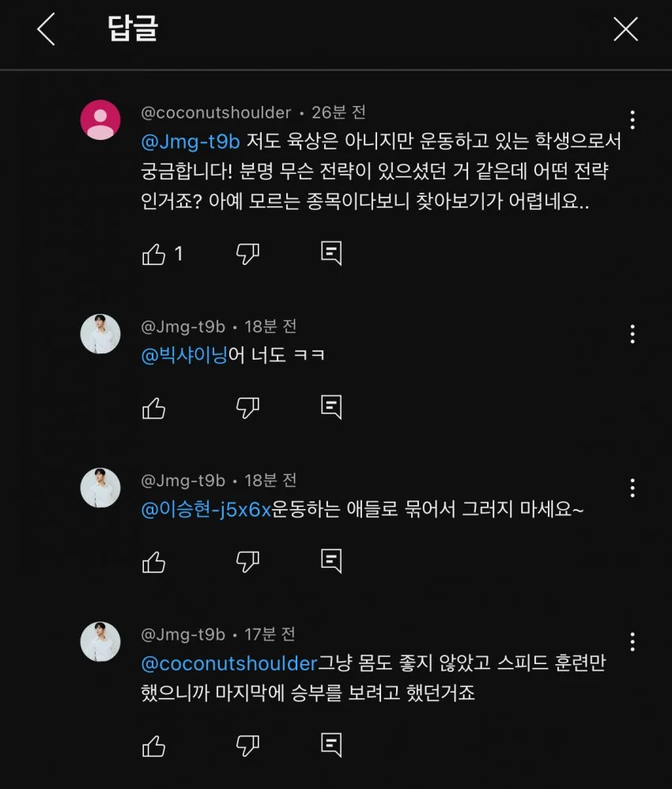Dislike the reply mentioning @빅샤이닝
Viewport: 672px width, 789px height.
pos(247,408)
